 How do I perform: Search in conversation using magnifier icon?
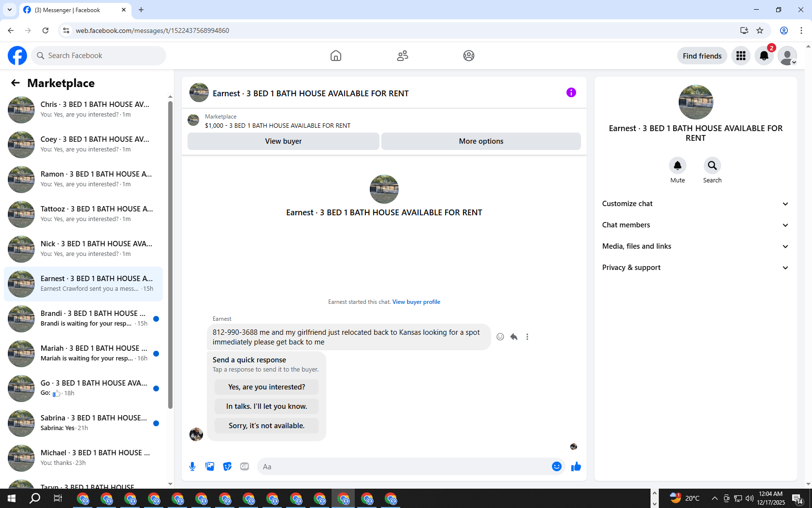click(x=712, y=165)
